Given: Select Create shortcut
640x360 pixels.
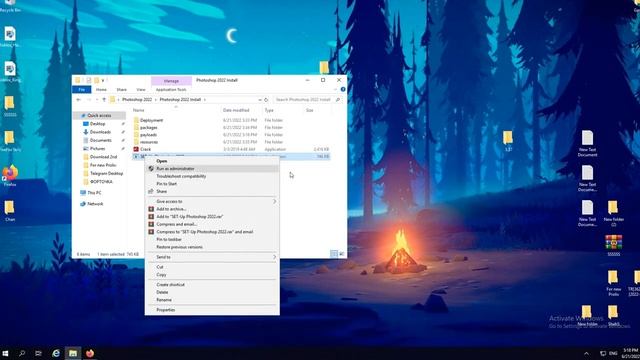Looking at the screenshot, I should tap(212, 284).
